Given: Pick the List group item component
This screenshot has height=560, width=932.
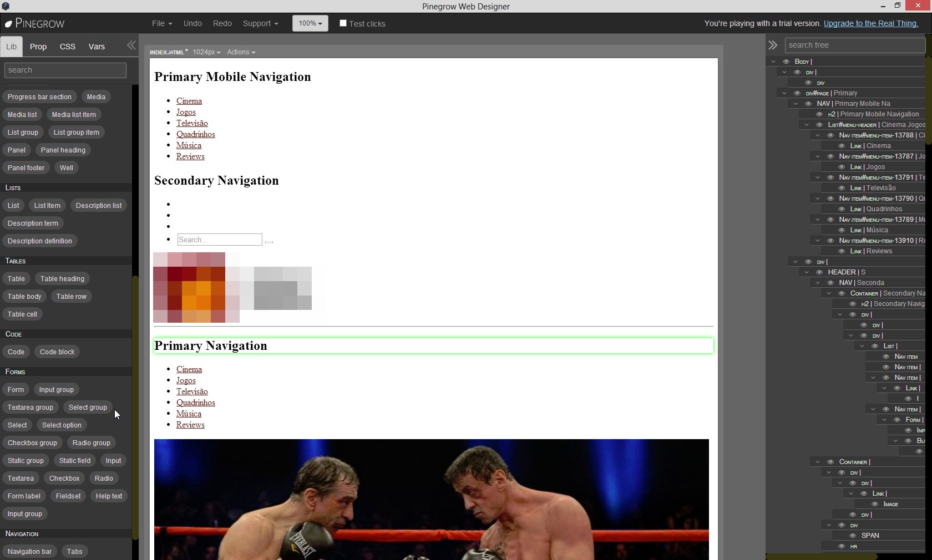Looking at the screenshot, I should tap(77, 133).
